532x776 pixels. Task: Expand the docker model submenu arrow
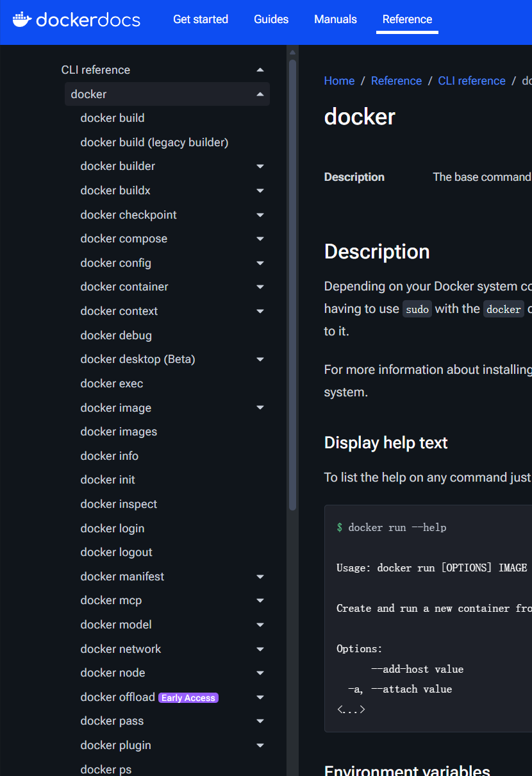[x=260, y=625]
